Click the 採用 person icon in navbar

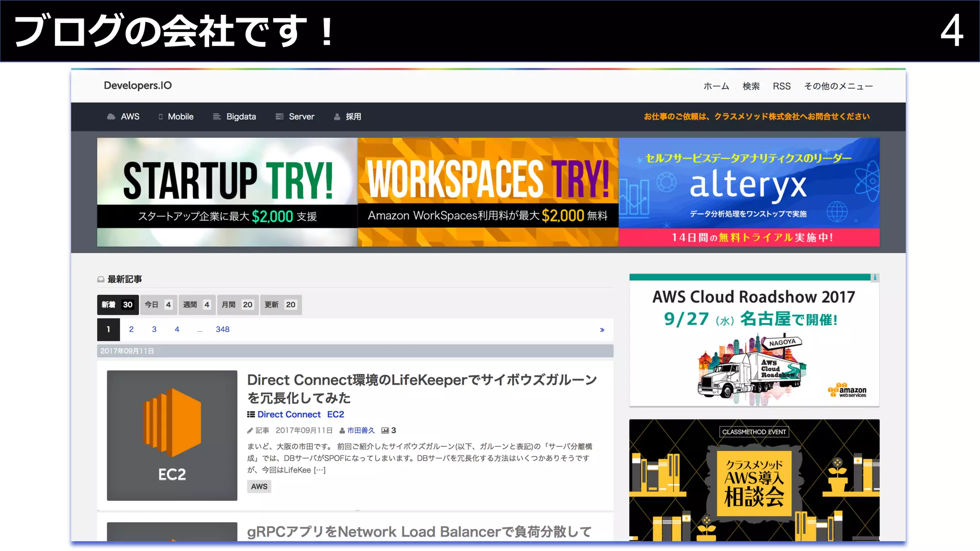337,117
